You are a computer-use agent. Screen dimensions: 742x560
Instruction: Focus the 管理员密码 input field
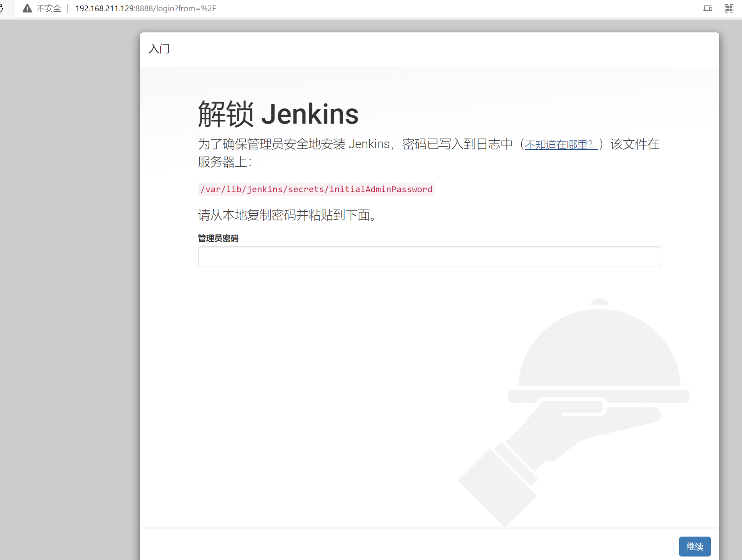click(429, 256)
